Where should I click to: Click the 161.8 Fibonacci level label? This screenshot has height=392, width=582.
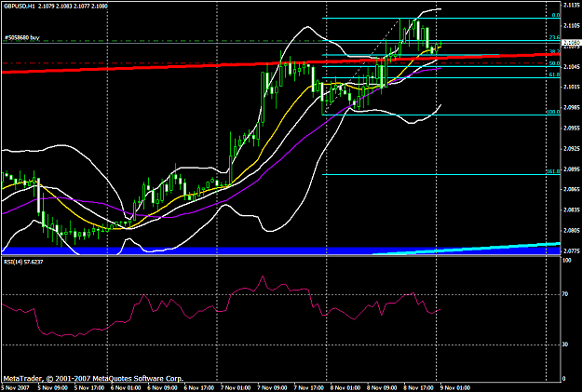(553, 171)
